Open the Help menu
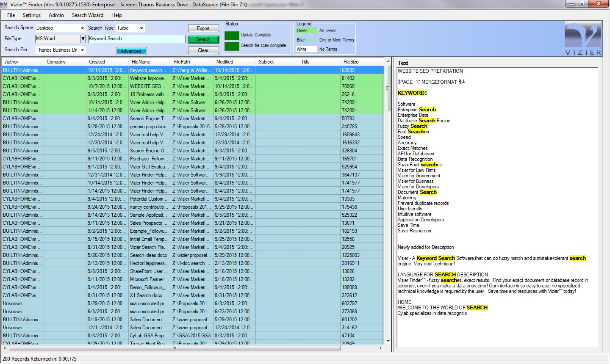610x364 pixels. coord(117,15)
